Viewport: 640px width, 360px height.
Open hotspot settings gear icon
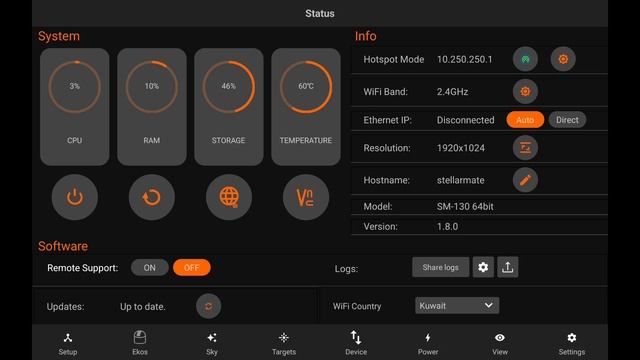tap(563, 59)
